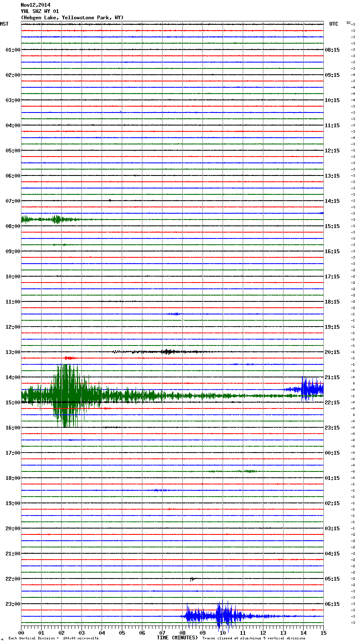Click the 00 minute axis tick label
The width and height of the screenshot is (357, 644).
click(x=21, y=633)
